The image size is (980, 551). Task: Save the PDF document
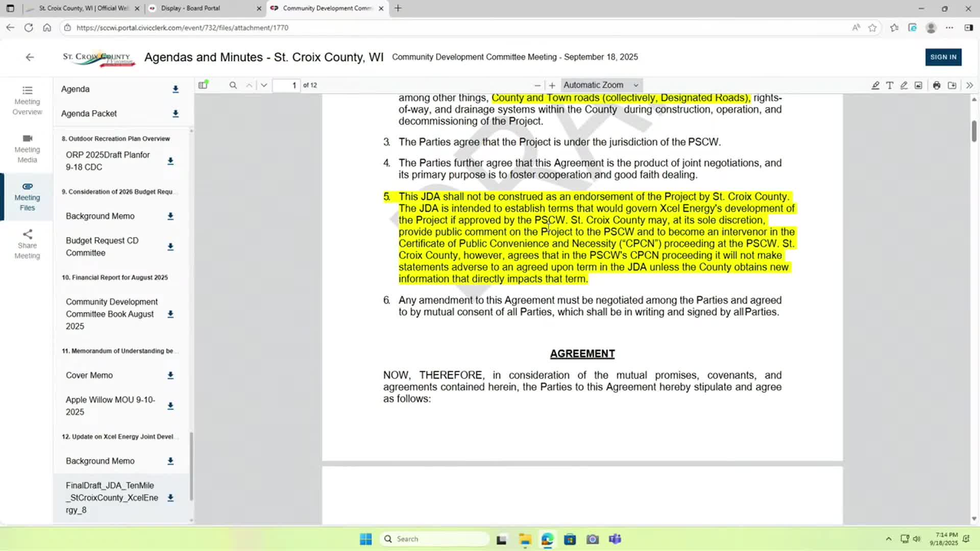(952, 85)
